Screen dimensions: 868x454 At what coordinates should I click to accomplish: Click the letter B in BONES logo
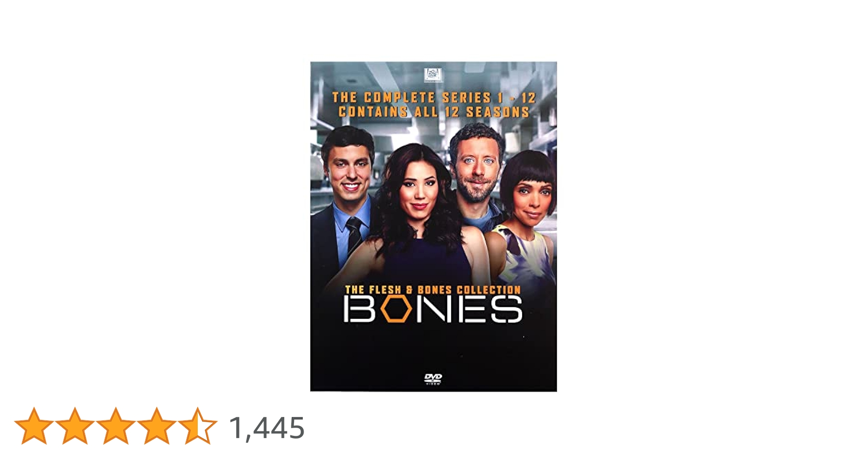click(x=359, y=309)
